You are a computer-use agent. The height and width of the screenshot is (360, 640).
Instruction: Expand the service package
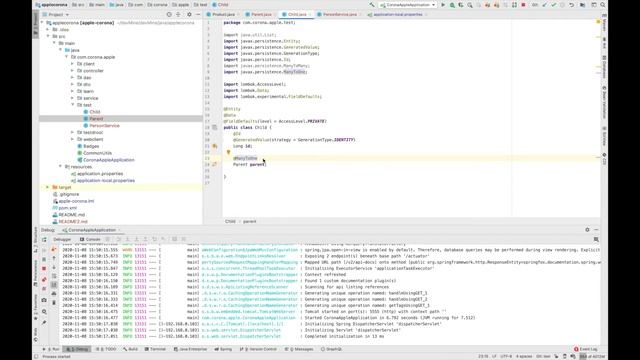click(73, 98)
